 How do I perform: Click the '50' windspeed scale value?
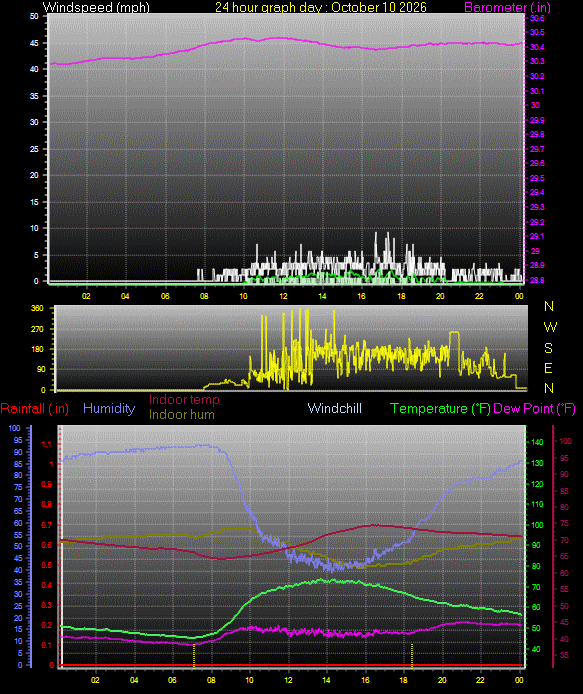[34, 16]
